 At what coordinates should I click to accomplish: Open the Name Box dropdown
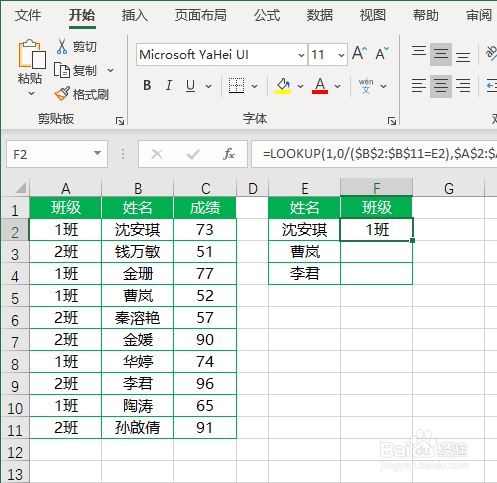[97, 154]
